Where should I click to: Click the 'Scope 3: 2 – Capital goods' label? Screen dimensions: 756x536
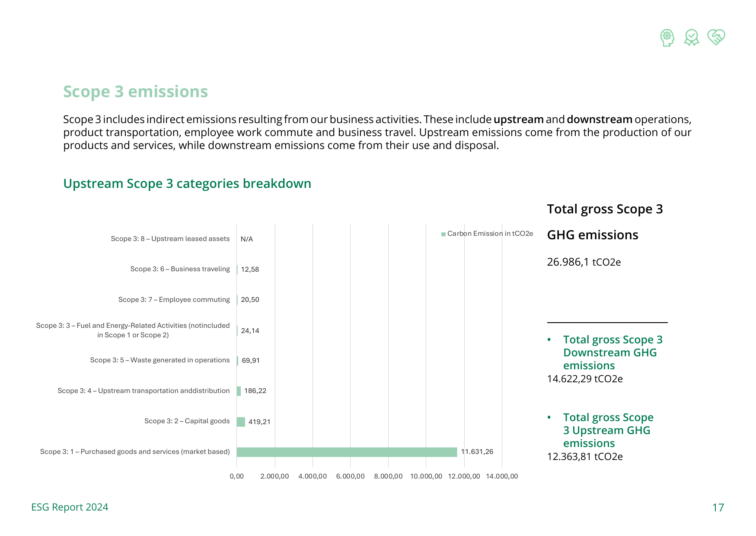click(x=187, y=421)
